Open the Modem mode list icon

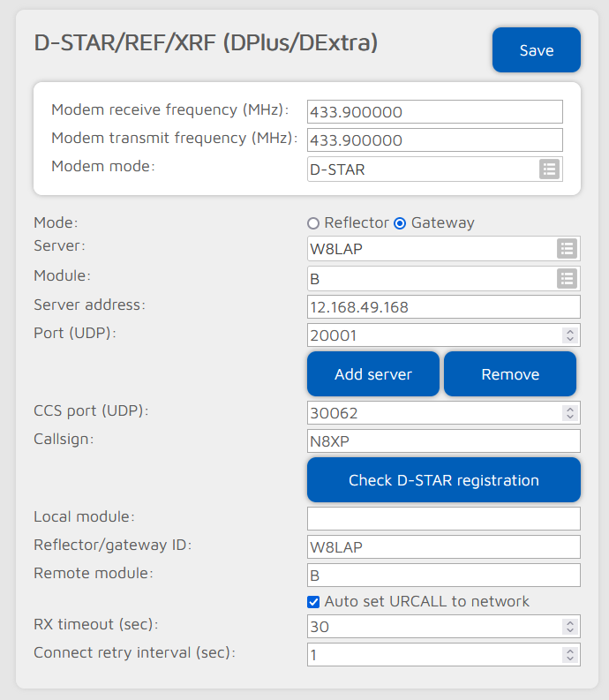point(549,169)
